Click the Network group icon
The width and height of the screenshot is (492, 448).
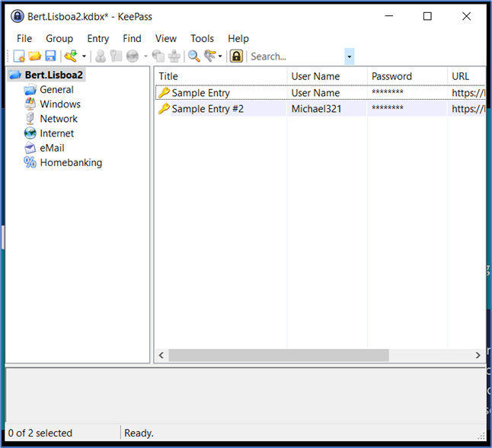click(x=30, y=119)
